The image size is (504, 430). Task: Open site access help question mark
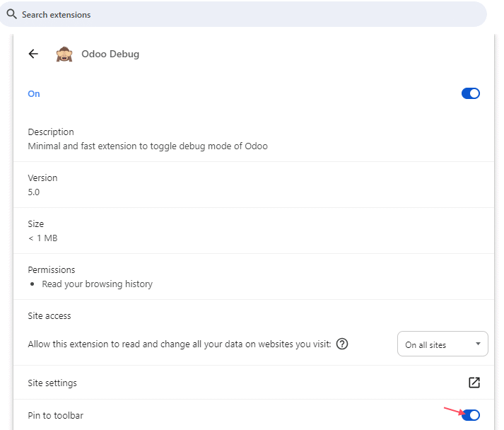[342, 344]
